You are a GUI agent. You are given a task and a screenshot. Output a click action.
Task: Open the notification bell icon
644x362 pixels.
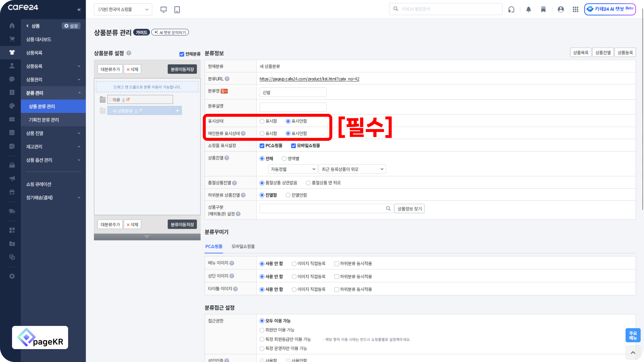528,9
